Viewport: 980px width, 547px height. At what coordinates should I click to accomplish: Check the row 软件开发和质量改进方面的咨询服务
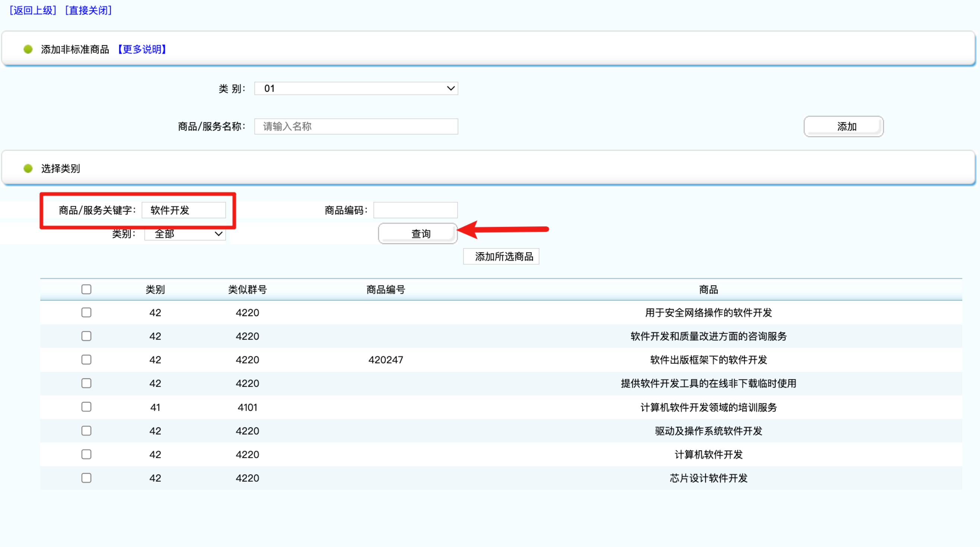(x=87, y=336)
